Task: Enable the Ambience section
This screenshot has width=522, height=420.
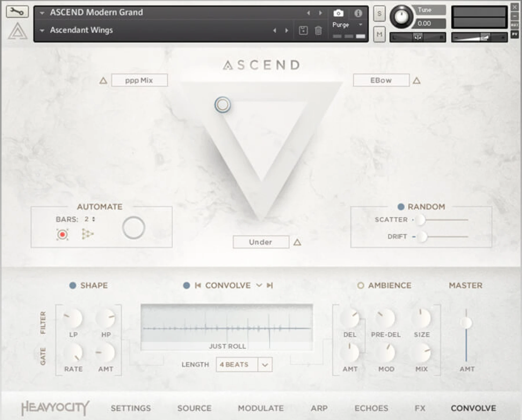Action: 360,285
